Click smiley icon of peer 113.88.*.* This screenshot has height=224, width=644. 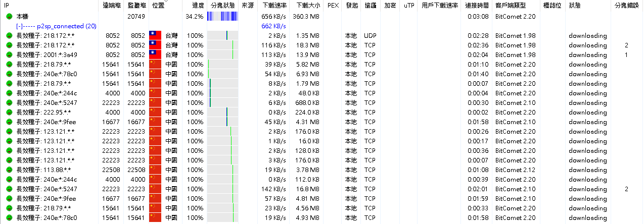(9, 170)
